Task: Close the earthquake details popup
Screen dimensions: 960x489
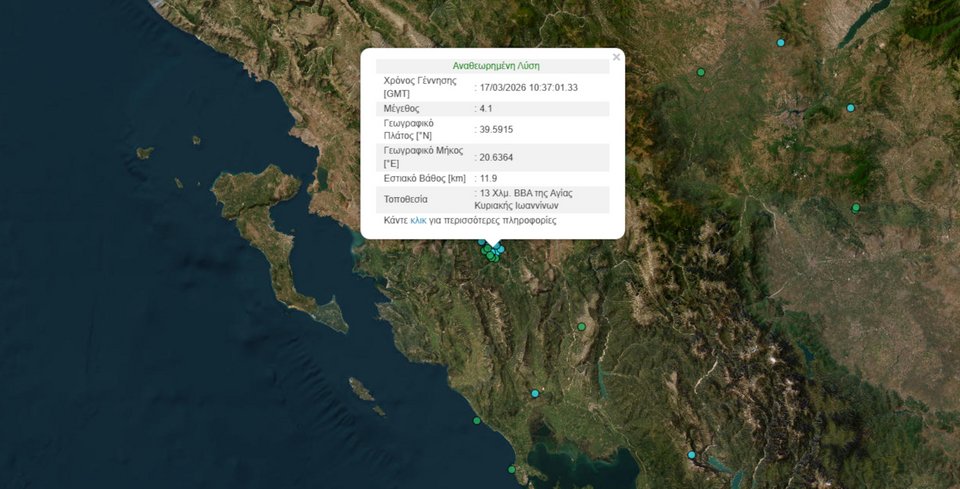Action: [616, 58]
